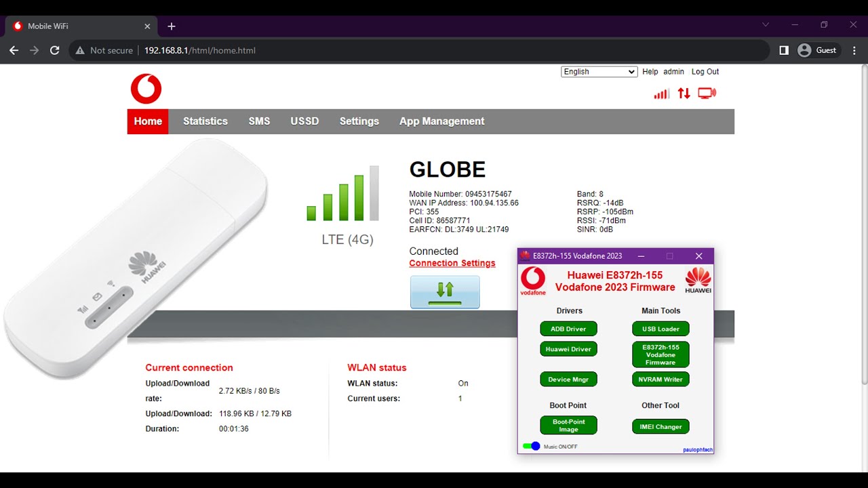The width and height of the screenshot is (868, 488).
Task: Select the Home tab
Action: (148, 121)
